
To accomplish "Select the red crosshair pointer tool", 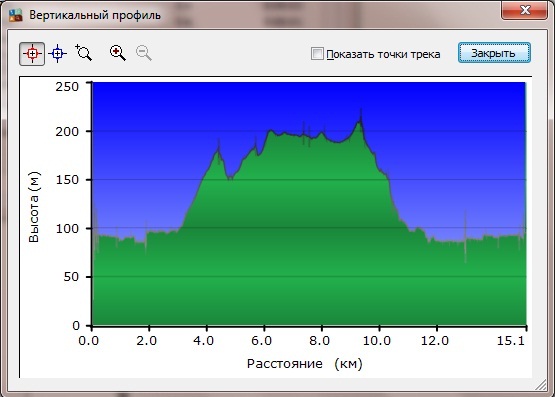I will (x=32, y=54).
